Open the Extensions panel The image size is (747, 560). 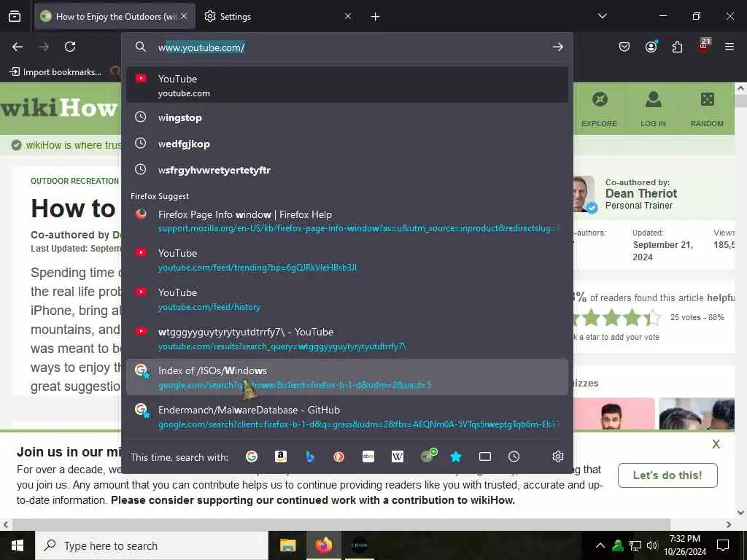677,47
